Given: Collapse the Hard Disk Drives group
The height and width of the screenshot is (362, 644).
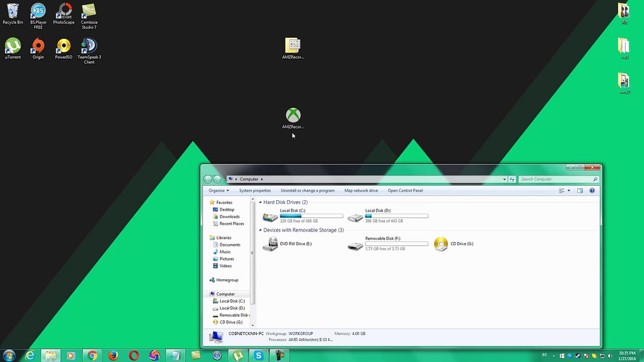Looking at the screenshot, I should (260, 202).
